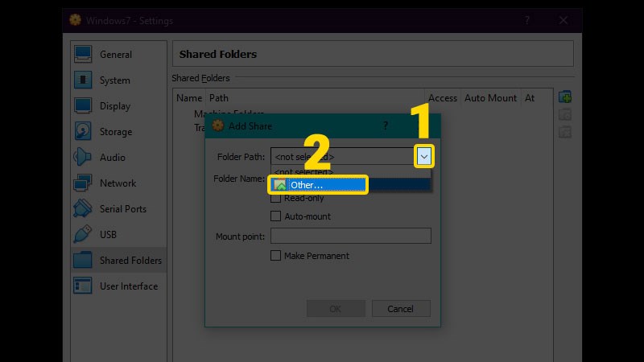Click the Mount point input field
The height and width of the screenshot is (362, 644).
(351, 236)
